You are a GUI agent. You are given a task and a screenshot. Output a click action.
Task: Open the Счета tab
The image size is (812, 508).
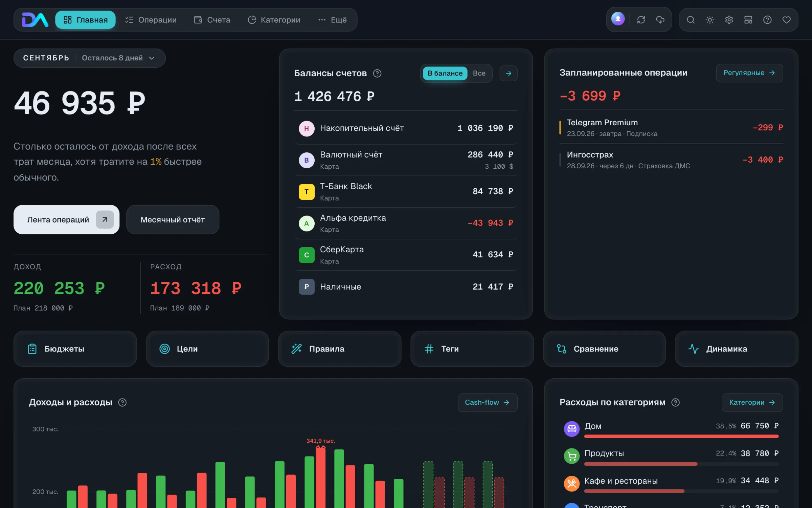tap(212, 20)
